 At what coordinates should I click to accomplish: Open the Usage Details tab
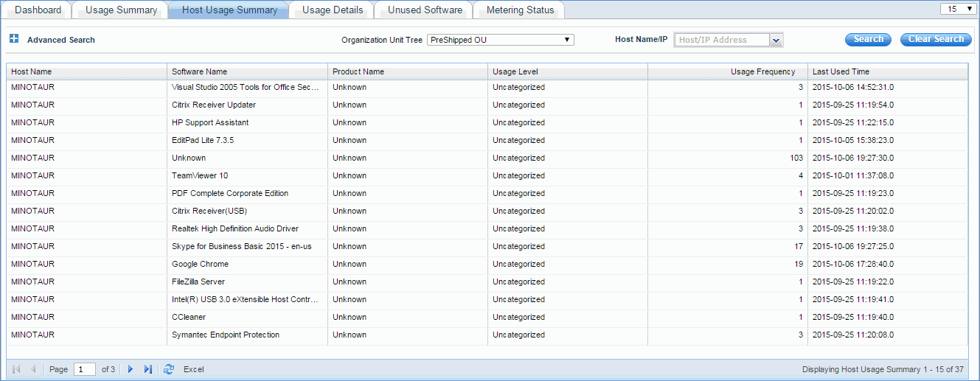click(x=333, y=10)
